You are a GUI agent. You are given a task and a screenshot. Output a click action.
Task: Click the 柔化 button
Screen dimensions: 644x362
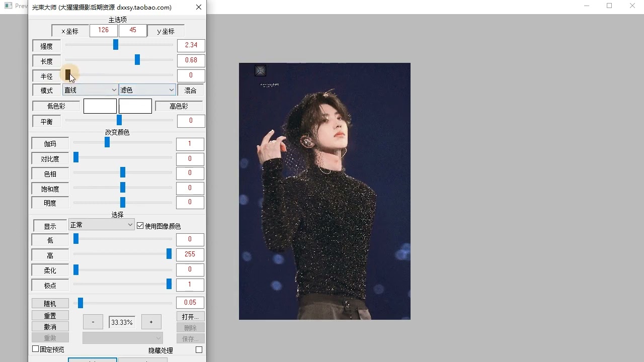pyautogui.click(x=50, y=270)
